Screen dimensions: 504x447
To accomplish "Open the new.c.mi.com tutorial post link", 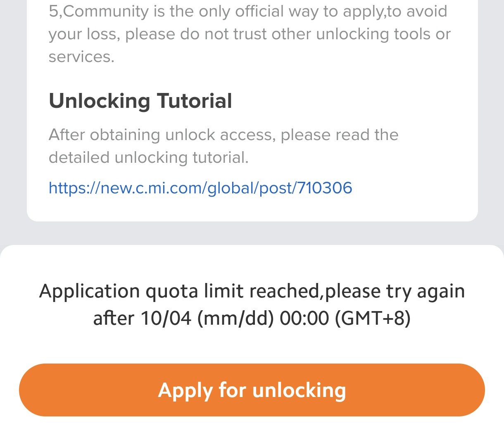I will 200,188.
